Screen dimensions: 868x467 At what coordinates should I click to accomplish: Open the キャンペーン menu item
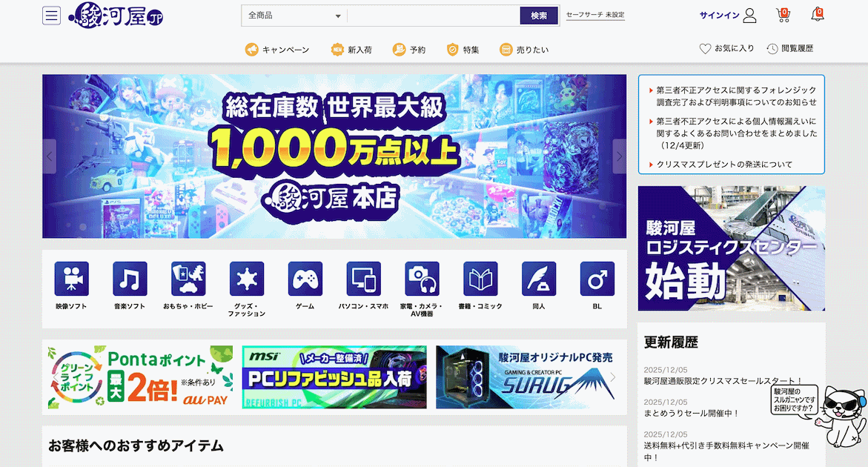[x=276, y=49]
